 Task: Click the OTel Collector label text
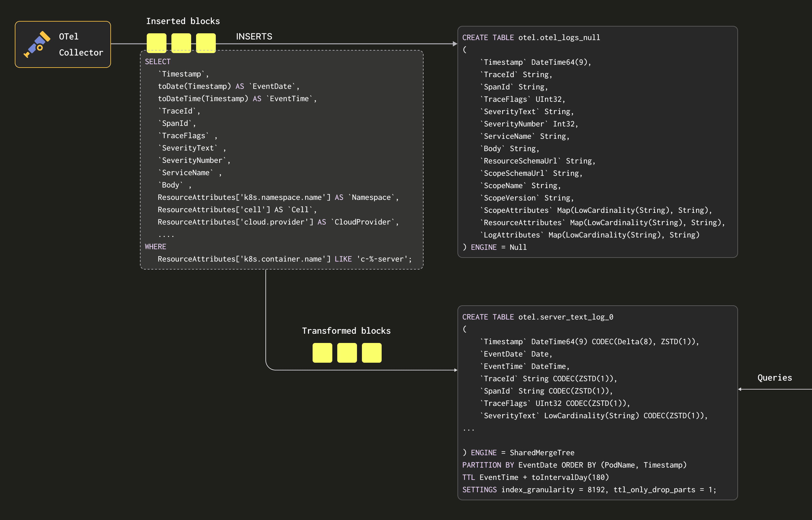coord(81,44)
